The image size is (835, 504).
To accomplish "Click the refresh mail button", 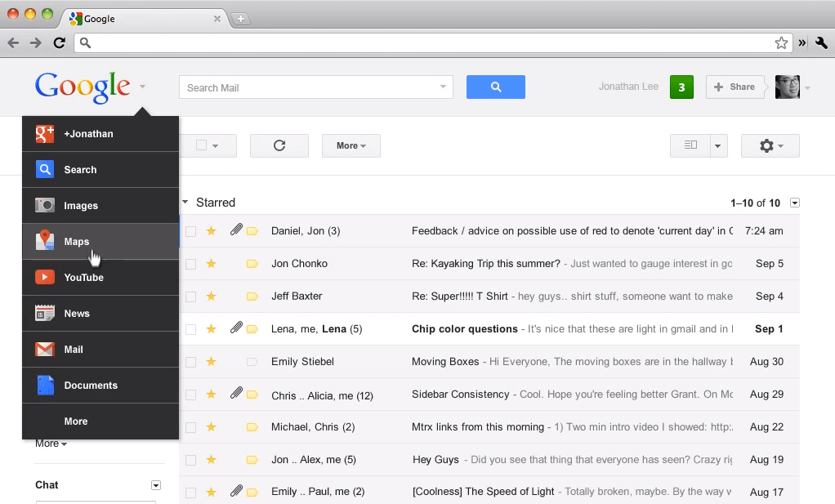I will point(279,145).
